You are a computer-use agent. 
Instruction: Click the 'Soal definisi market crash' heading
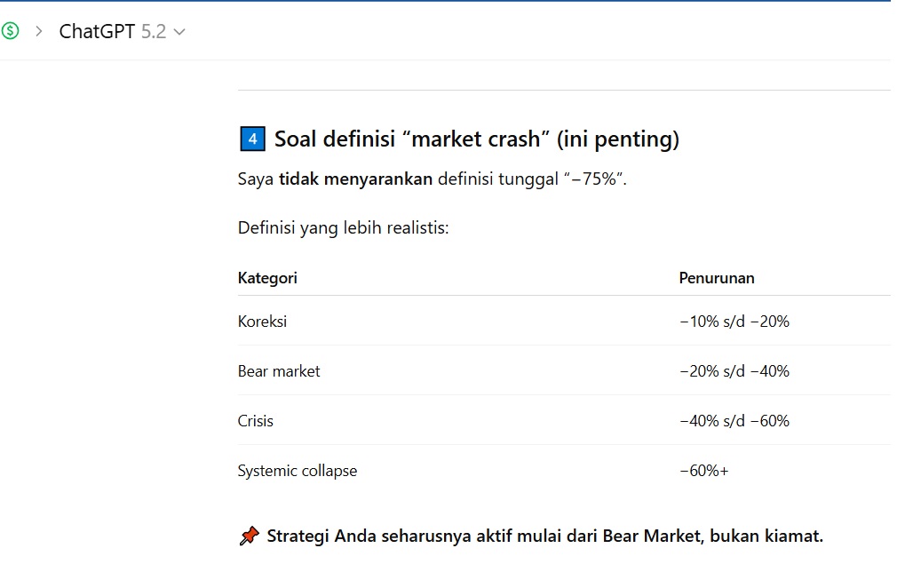[x=476, y=139]
